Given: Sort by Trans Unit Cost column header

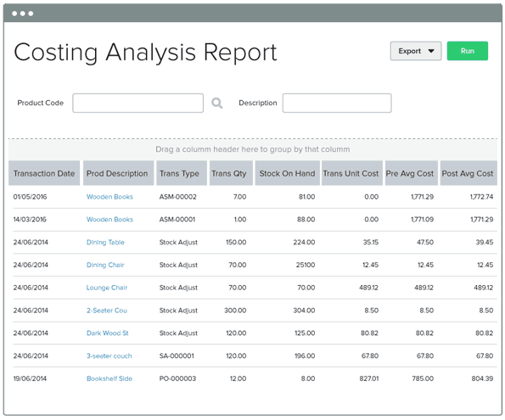Looking at the screenshot, I should [x=352, y=173].
